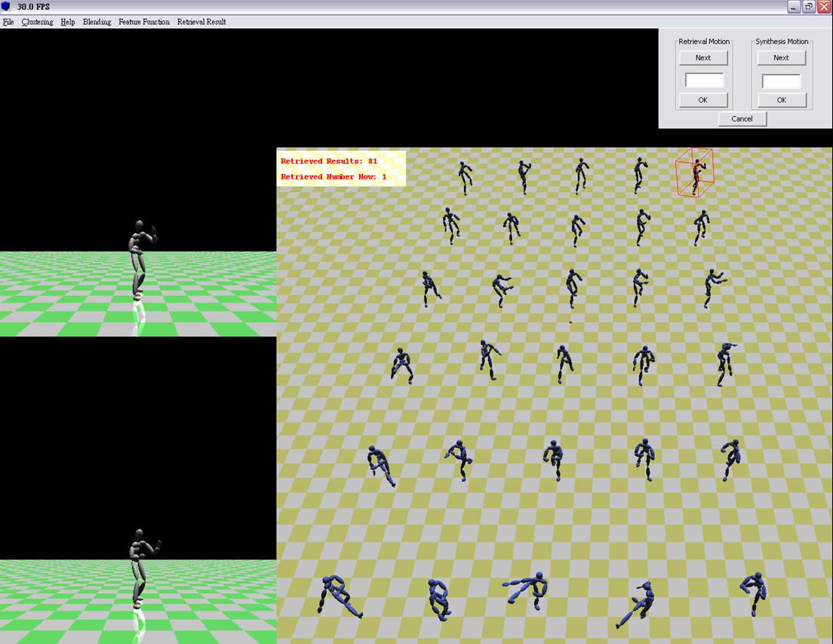The image size is (833, 644).
Task: Pick the bottom-right figure in the retrieval grid
Action: click(753, 592)
